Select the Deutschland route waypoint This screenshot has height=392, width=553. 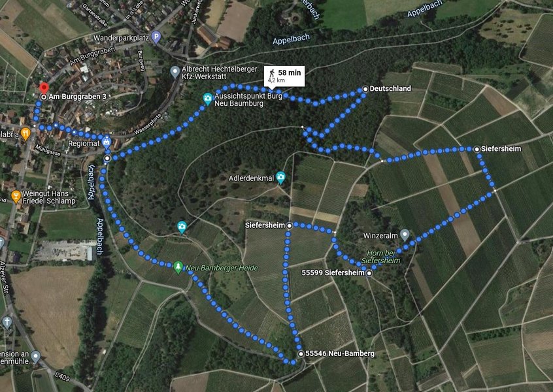click(x=365, y=90)
